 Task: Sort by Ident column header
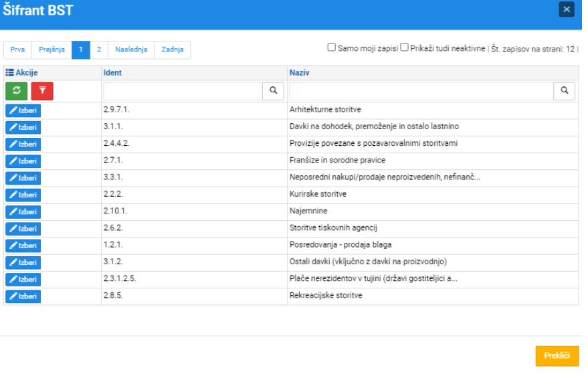coord(112,73)
